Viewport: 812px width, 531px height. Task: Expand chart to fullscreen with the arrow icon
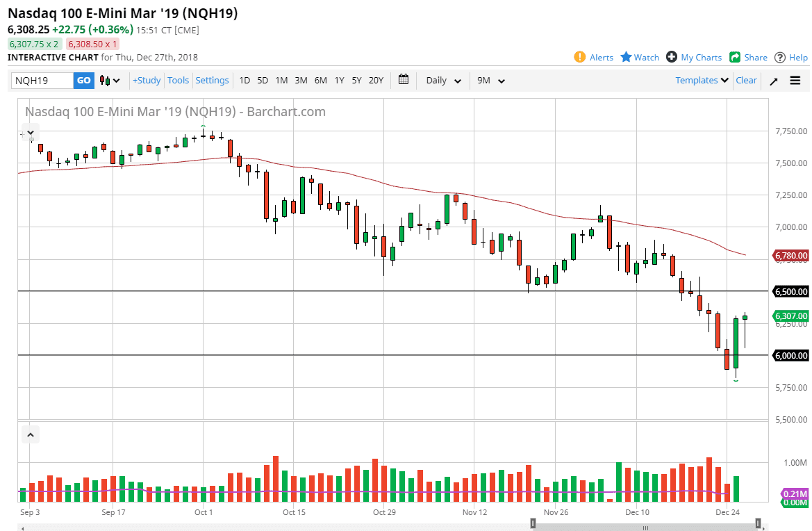click(773, 81)
